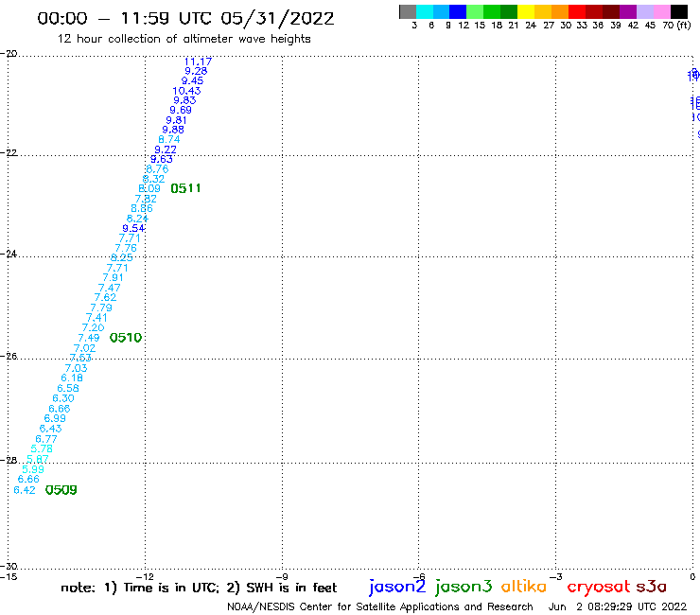Click the 0510 pass time label

(126, 338)
